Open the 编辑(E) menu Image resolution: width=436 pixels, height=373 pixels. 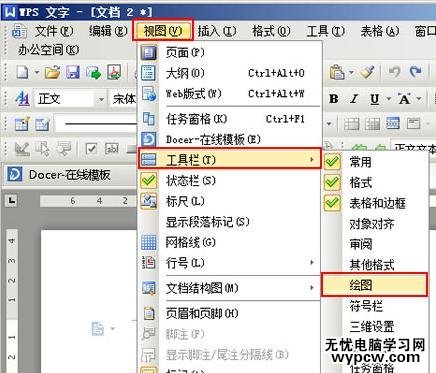coord(108,31)
